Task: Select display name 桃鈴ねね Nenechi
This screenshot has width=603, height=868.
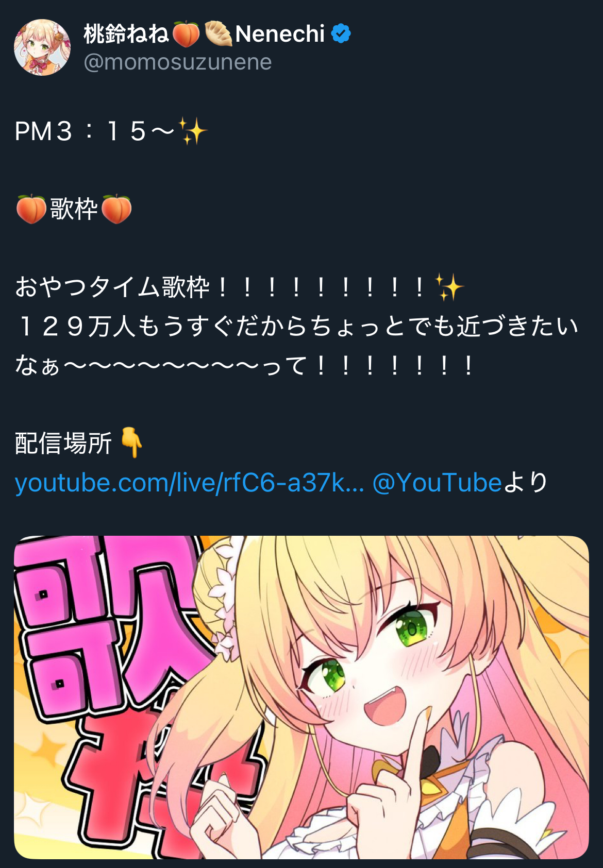Action: coord(204,34)
